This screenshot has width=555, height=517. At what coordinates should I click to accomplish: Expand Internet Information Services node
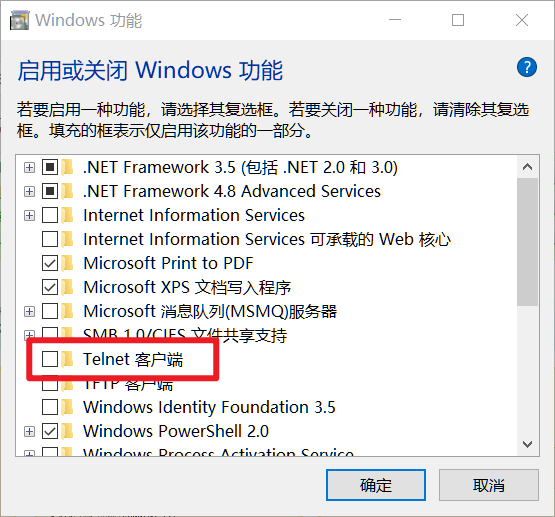coord(29,215)
